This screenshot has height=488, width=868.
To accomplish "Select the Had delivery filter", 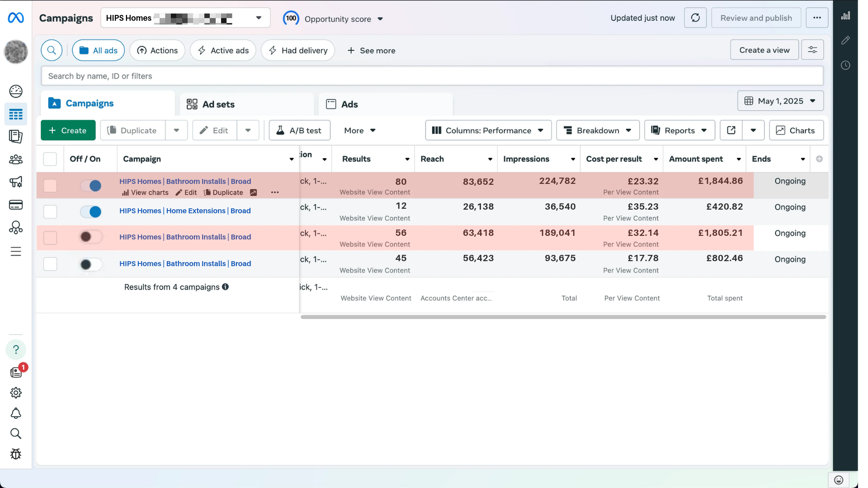I will [x=298, y=50].
